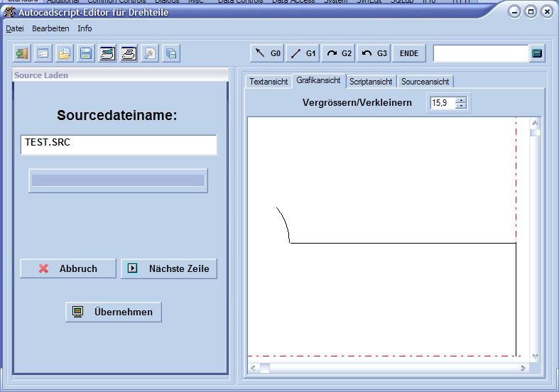The height and width of the screenshot is (392, 559).
Task: Open the Datei menu
Action: [x=15, y=28]
